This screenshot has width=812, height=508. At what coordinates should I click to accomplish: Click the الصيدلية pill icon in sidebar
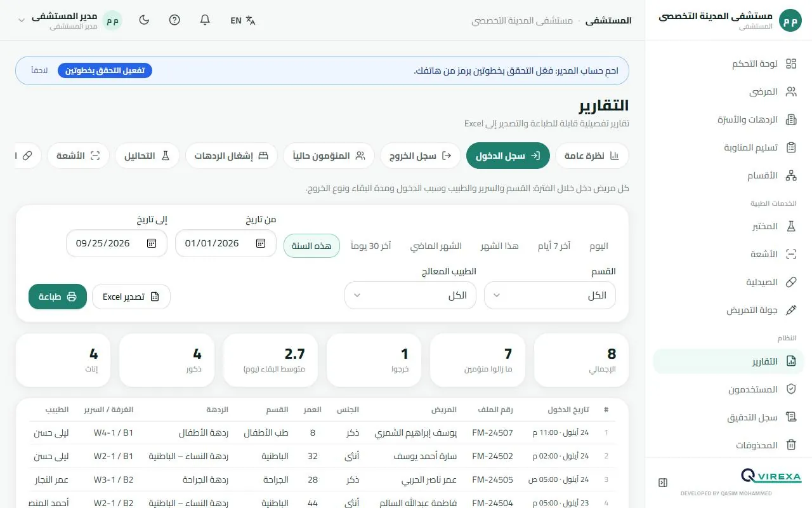coord(791,282)
